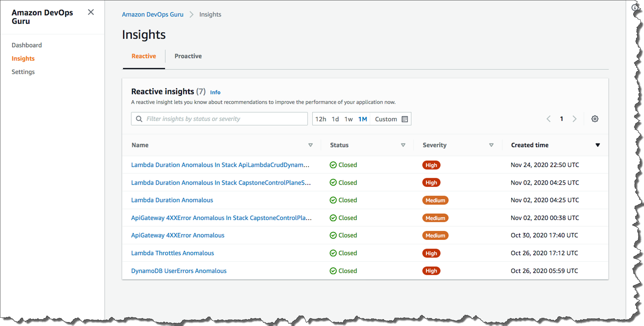Close the Amazon DevOps Guru sidebar
This screenshot has width=644, height=326.
pyautogui.click(x=91, y=12)
